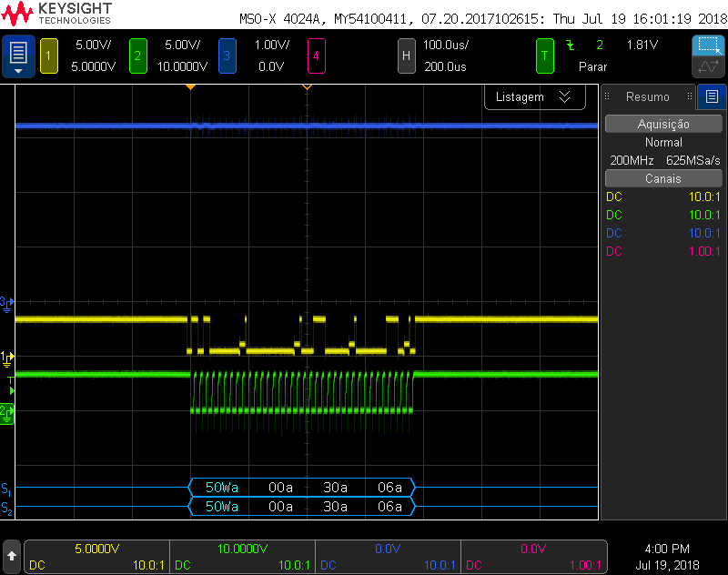Open the T trigger settings menu
Image resolution: width=728 pixels, height=575 pixels.
click(544, 55)
